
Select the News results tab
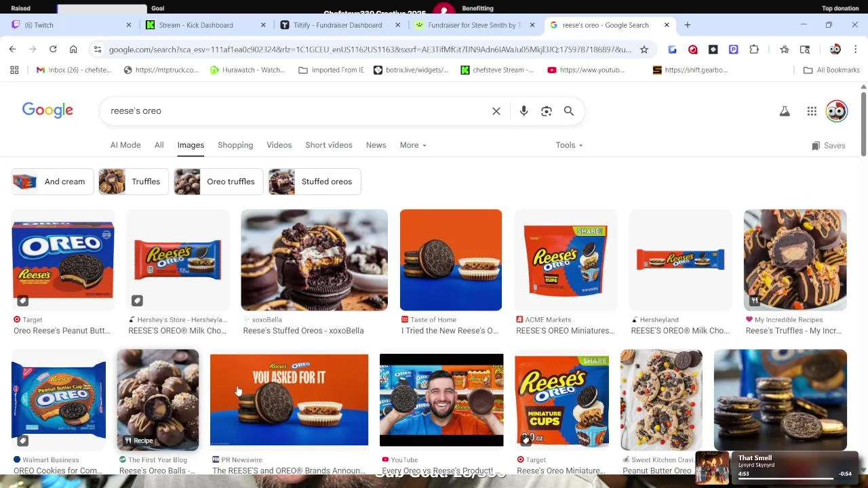click(376, 145)
